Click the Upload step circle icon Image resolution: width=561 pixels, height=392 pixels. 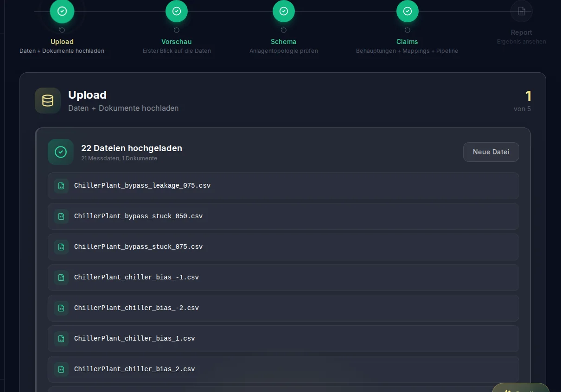[x=62, y=11]
